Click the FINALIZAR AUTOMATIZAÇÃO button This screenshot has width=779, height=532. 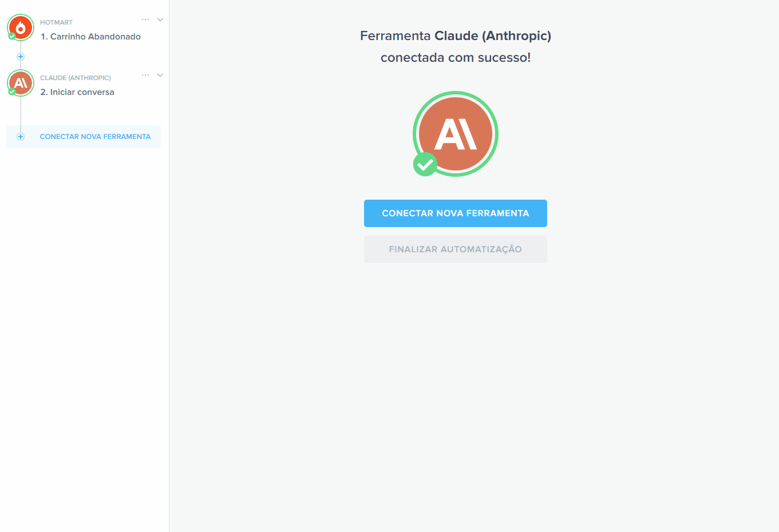coord(456,249)
